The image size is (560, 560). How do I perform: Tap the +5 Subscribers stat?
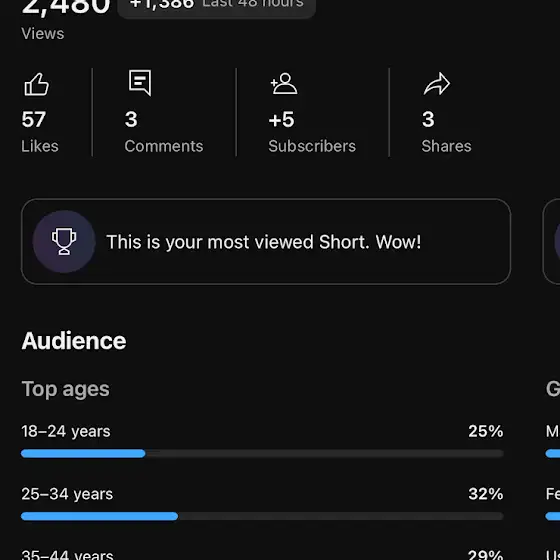pos(312,132)
